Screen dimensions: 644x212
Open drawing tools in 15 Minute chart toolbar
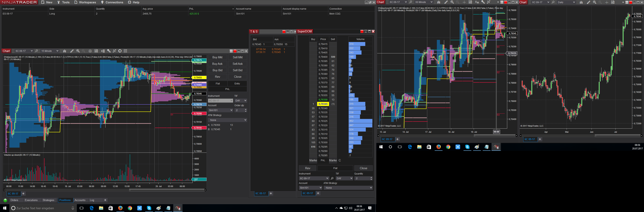pos(72,51)
